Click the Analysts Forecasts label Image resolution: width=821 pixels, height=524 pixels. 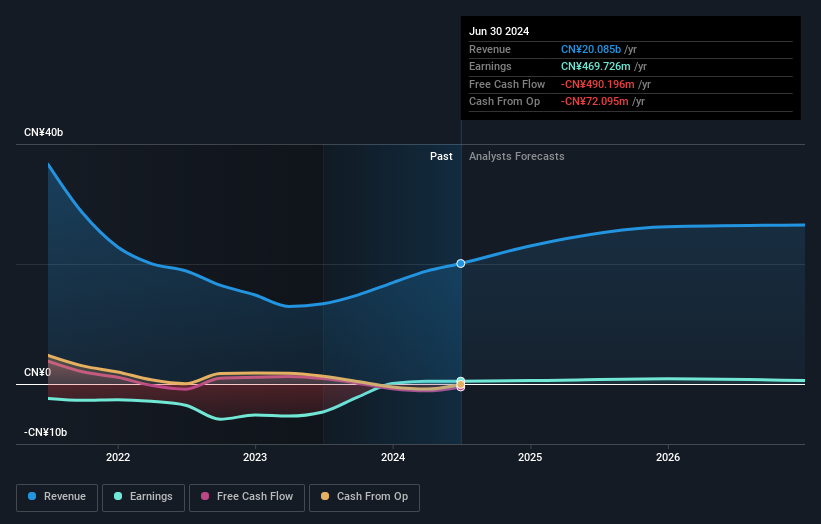pyautogui.click(x=517, y=156)
